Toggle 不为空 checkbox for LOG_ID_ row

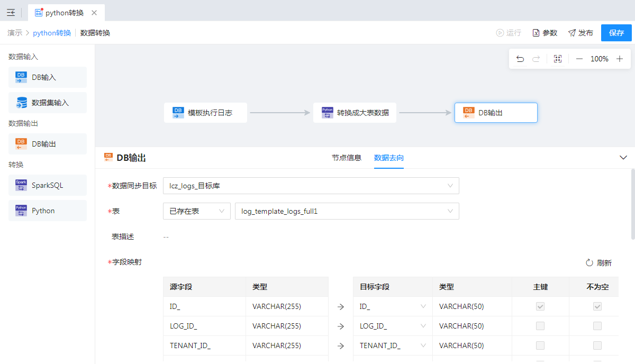pyautogui.click(x=597, y=326)
